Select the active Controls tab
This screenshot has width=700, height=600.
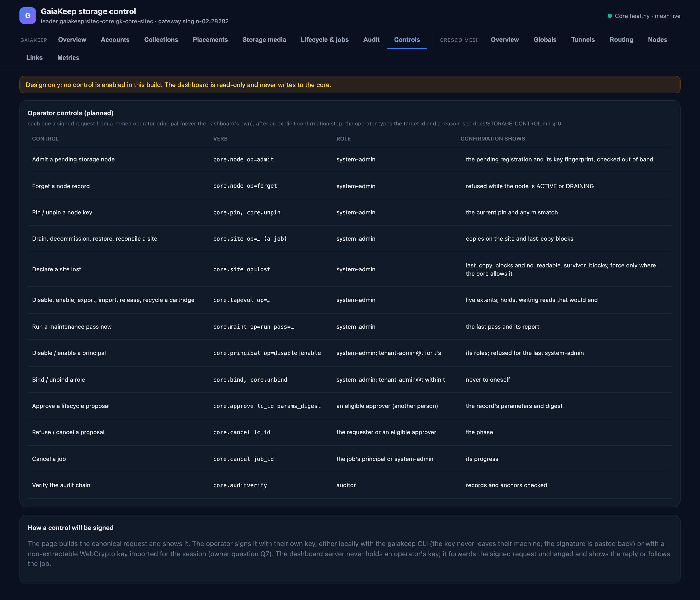point(407,40)
